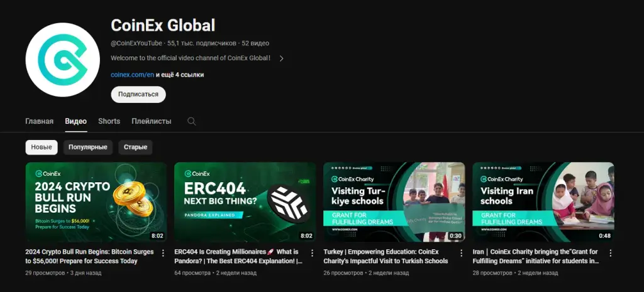Click the 26 просмотров view count text
Screen dimensions: 644x292
click(343, 273)
